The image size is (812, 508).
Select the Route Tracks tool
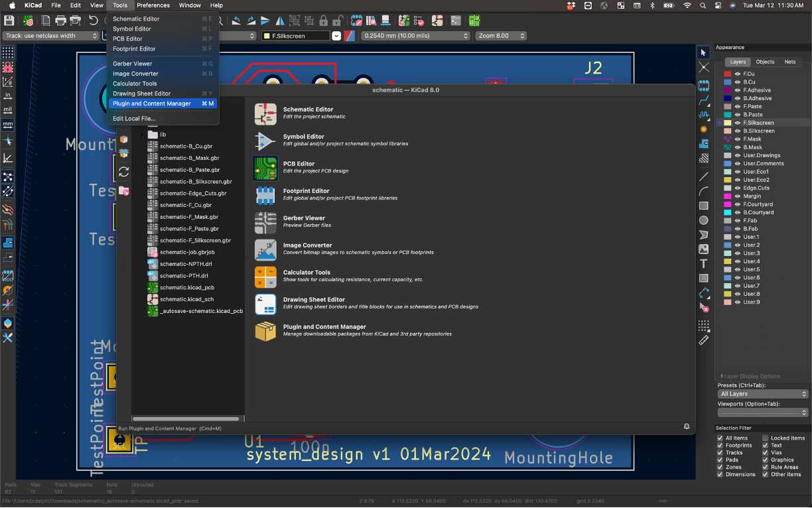[704, 100]
